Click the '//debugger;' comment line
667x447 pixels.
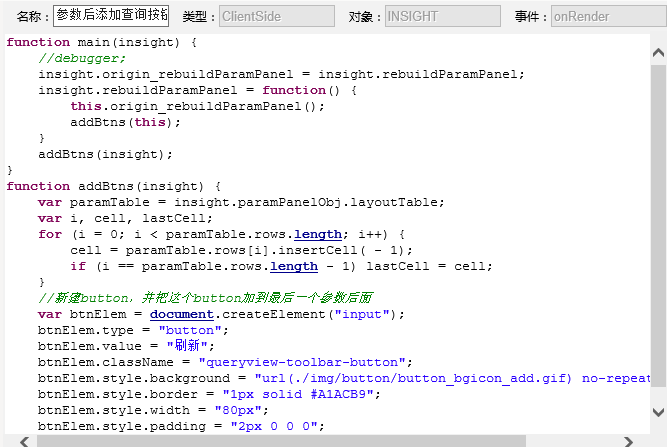[82, 58]
